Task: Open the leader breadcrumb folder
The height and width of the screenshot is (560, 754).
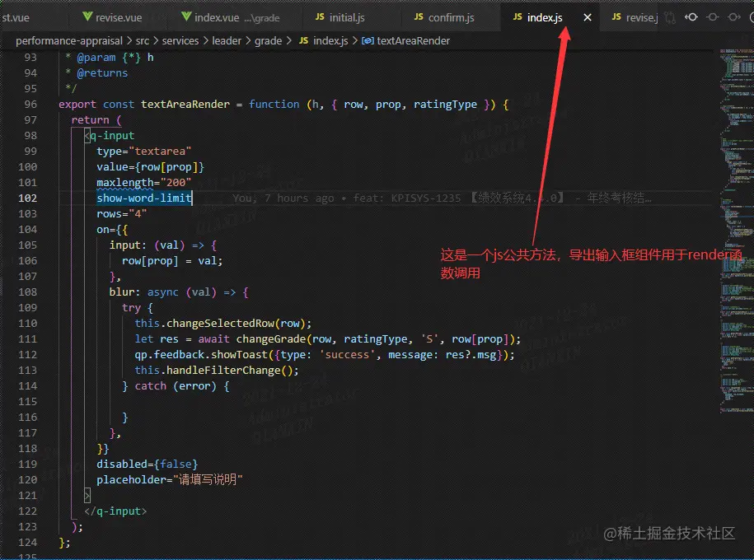Action: tap(227, 41)
